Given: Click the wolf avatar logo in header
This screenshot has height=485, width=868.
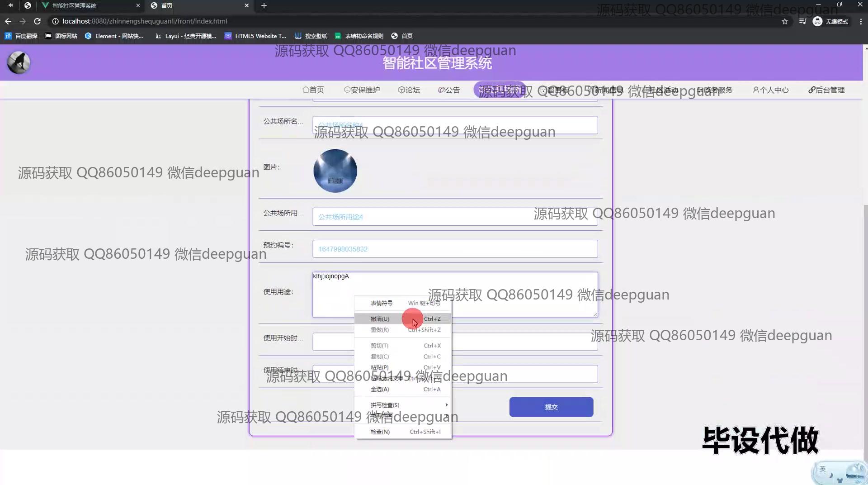Looking at the screenshot, I should click(x=19, y=62).
